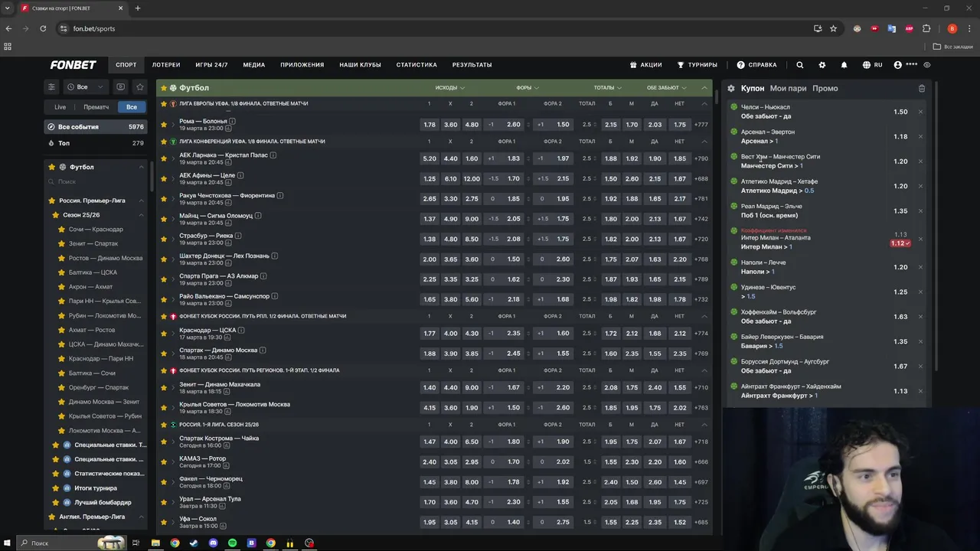Open Discord from the taskbar
This screenshot has width=980, height=551.
tap(213, 543)
